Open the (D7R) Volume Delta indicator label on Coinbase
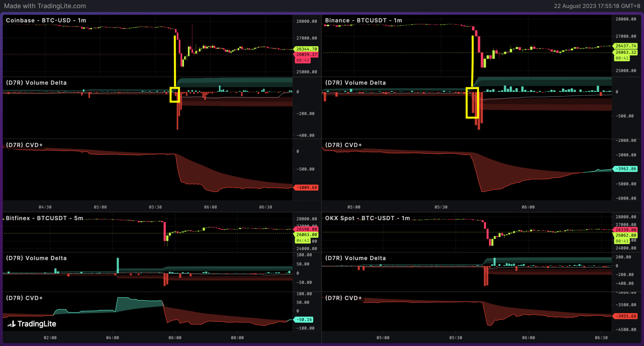 point(36,82)
